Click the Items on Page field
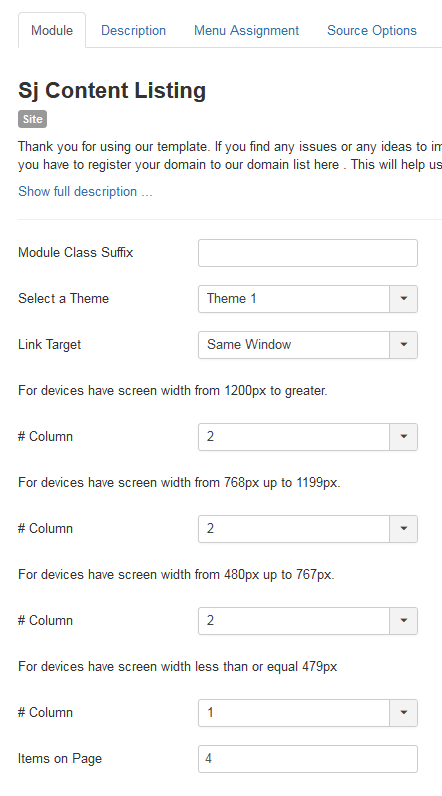This screenshot has height=796, width=442. click(x=308, y=759)
